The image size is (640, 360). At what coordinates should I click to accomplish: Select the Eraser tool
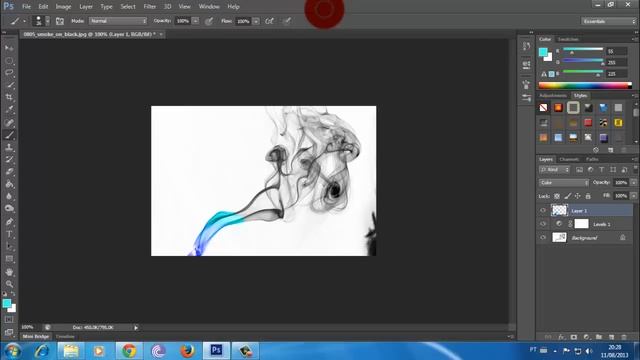point(9,172)
